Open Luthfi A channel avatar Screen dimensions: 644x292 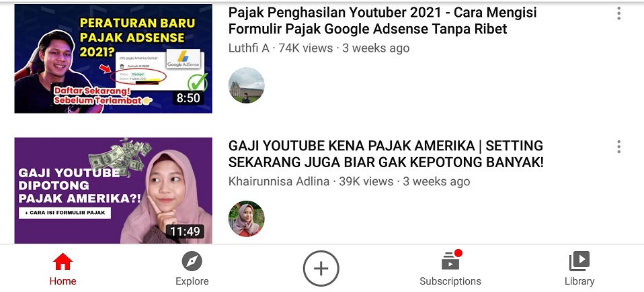247,85
